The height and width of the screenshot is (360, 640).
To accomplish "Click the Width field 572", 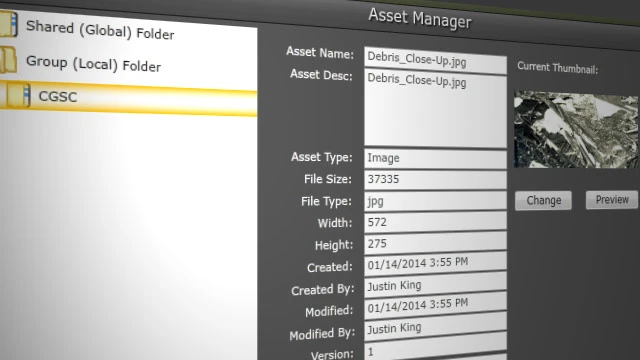I will pyautogui.click(x=435, y=222).
